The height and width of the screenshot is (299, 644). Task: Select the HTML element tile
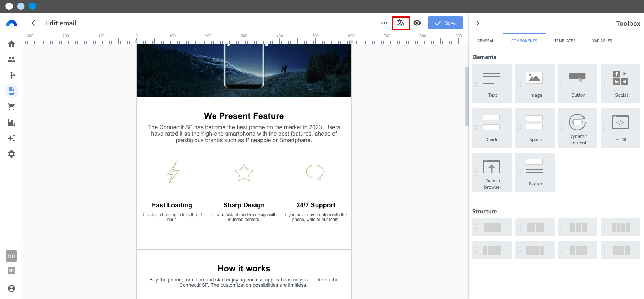click(x=621, y=128)
